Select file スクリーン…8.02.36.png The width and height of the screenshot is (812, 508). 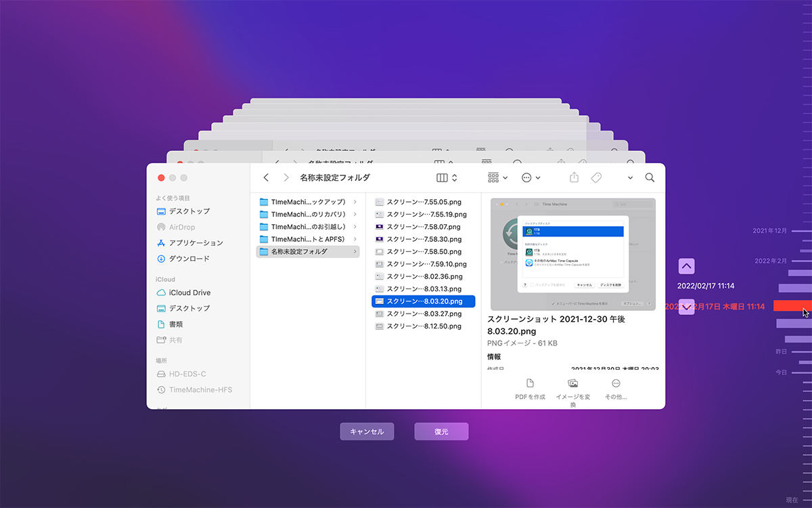coord(424,276)
